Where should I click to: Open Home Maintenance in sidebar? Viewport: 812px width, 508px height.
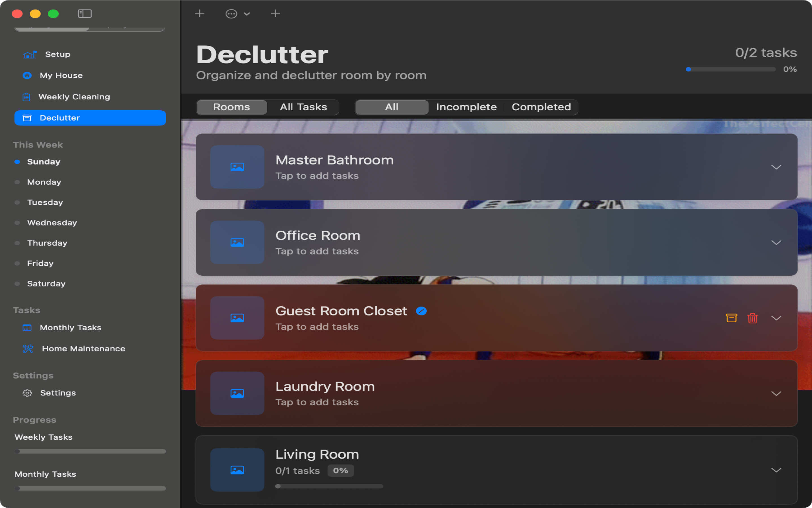point(90,349)
